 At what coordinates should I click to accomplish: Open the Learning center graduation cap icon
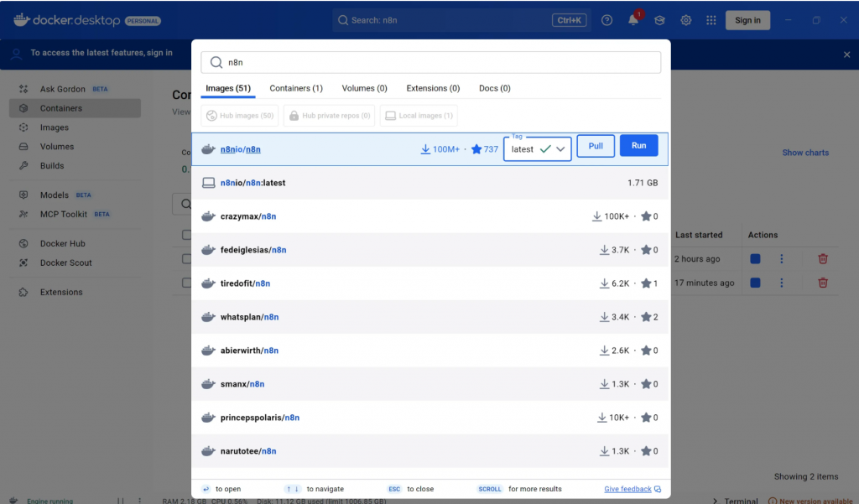coord(659,20)
